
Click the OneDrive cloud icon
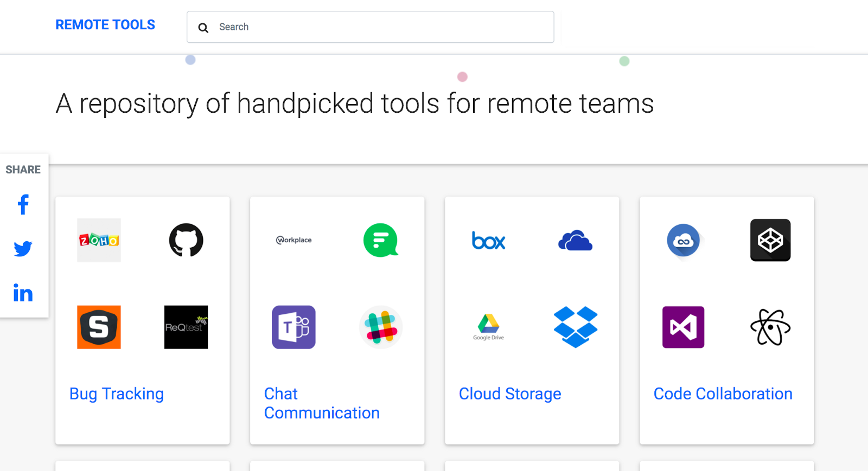tap(576, 240)
